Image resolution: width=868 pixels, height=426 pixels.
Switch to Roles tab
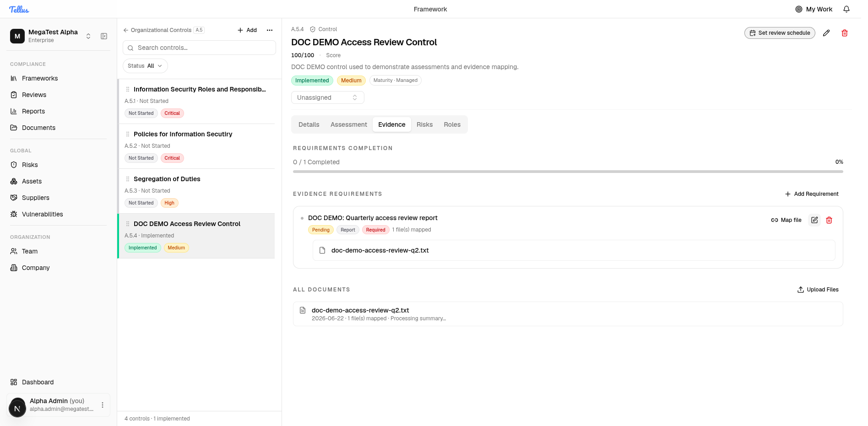point(452,124)
